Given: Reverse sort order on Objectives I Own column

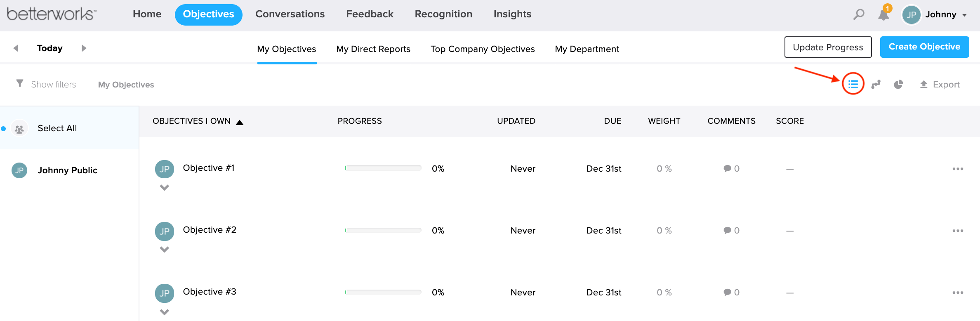Looking at the screenshot, I should [x=240, y=121].
